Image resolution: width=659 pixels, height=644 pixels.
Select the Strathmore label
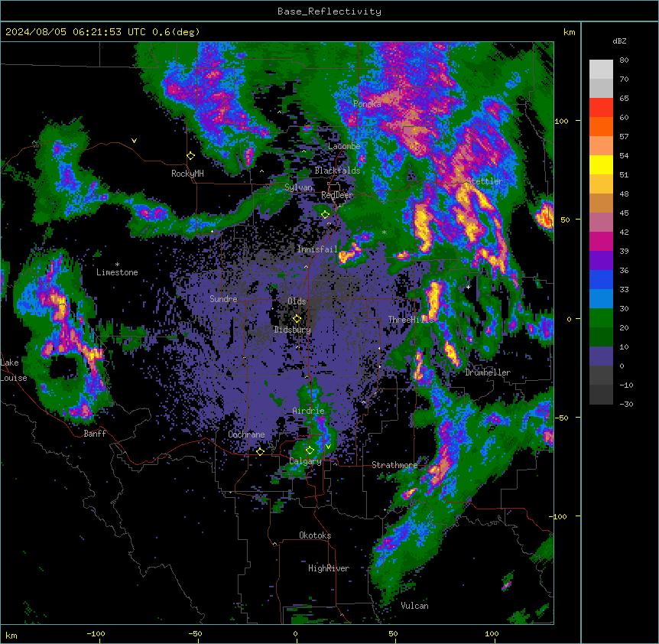click(394, 465)
